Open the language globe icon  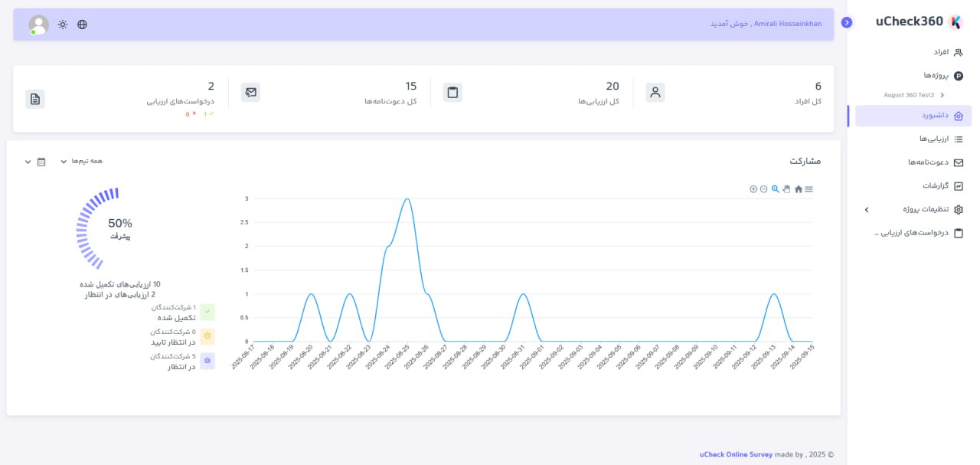coord(82,25)
